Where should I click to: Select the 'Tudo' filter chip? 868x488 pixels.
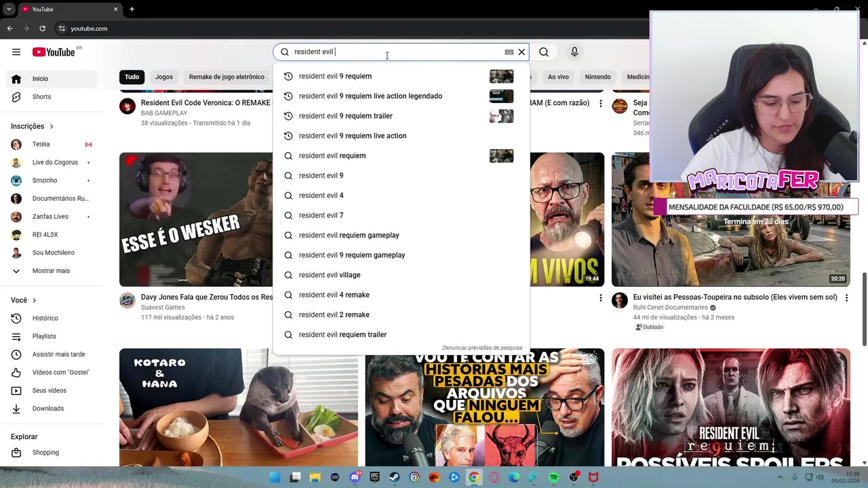pos(132,77)
